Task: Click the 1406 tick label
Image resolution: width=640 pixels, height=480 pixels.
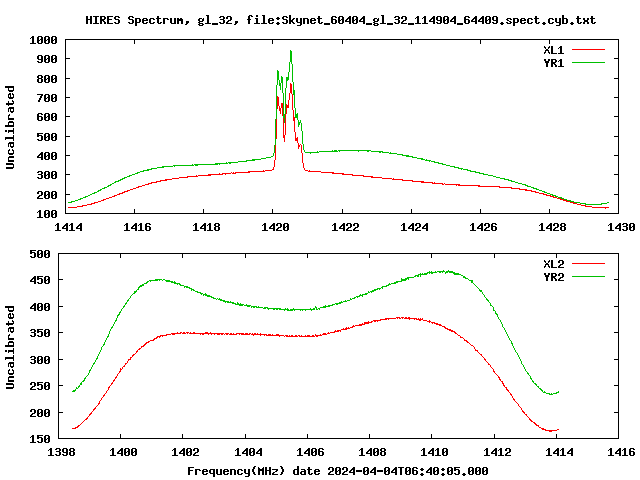Action: (310, 452)
